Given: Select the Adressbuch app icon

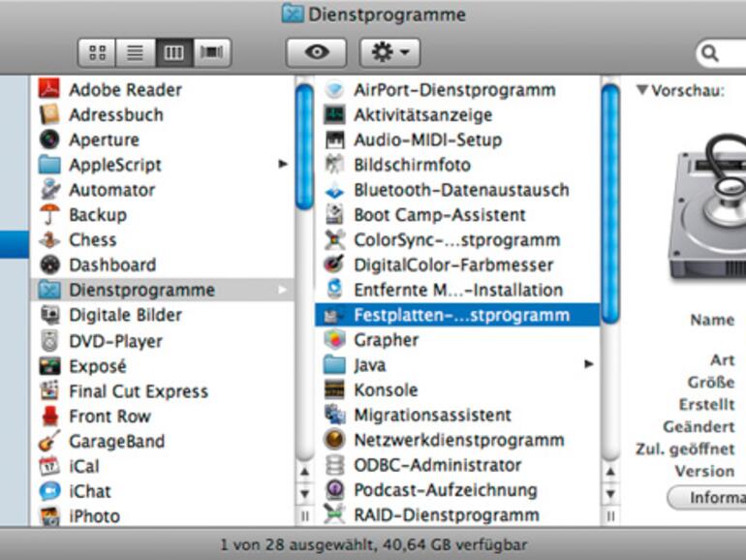Looking at the screenshot, I should tap(49, 114).
